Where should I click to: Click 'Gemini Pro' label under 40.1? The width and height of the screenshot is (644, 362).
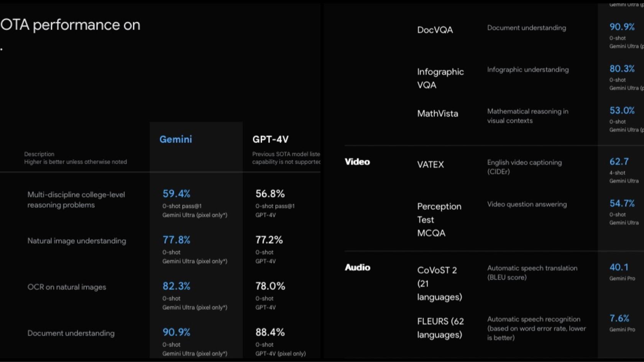coord(622,278)
